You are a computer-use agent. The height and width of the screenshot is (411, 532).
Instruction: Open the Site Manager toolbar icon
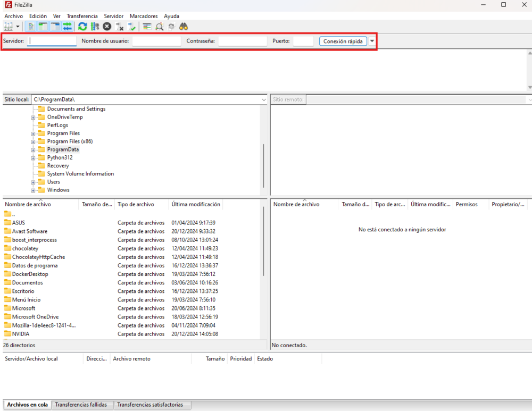(8, 27)
